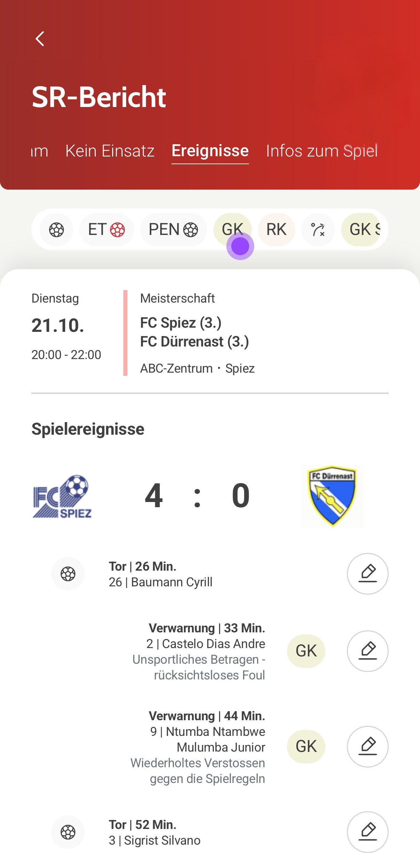Tap the FC Spiez team logo
This screenshot has height=868, width=420.
pos(62,496)
